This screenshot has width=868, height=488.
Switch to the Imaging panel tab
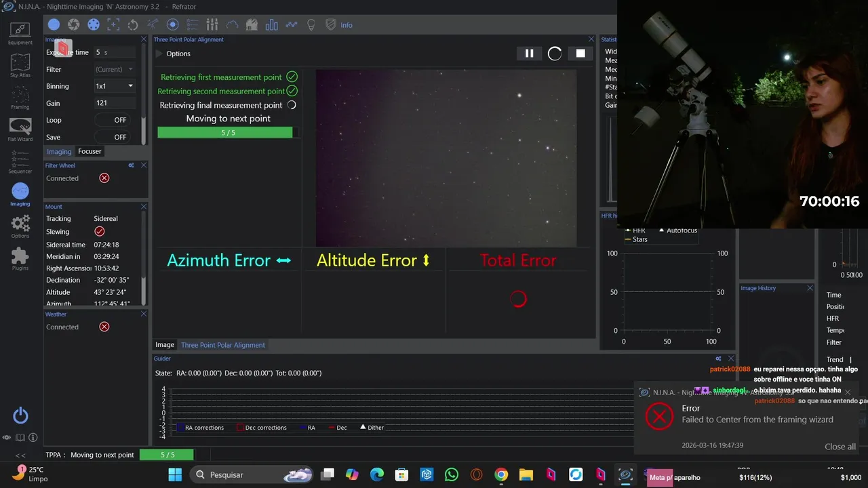(x=59, y=152)
